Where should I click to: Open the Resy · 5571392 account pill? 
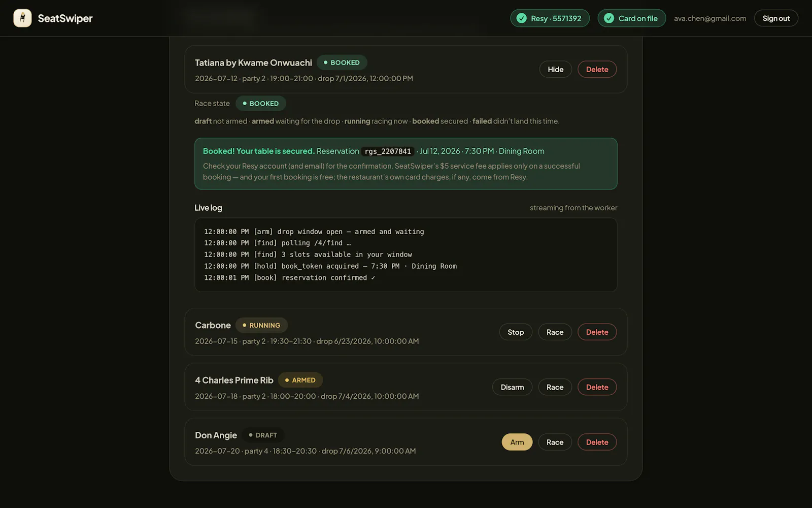tap(550, 18)
